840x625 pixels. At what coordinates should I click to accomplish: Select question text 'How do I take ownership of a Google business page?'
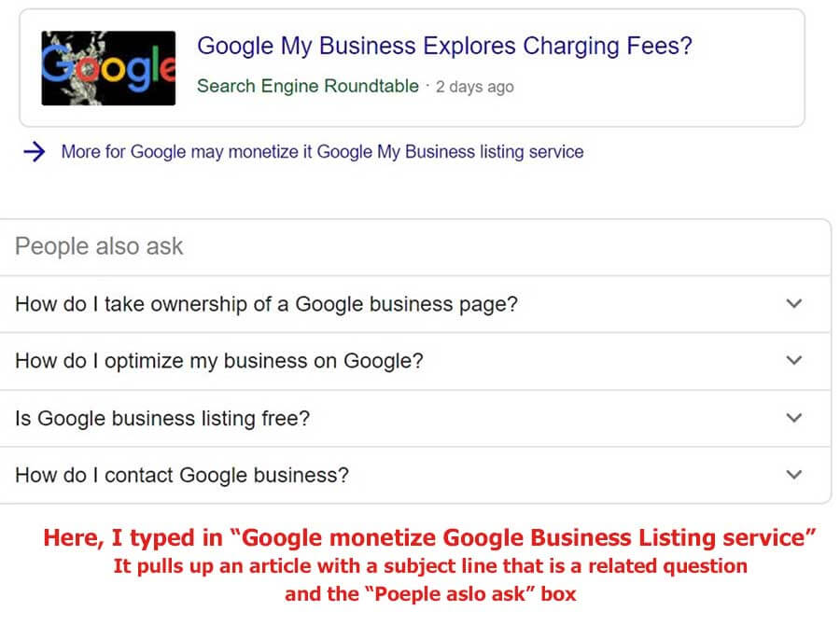pyautogui.click(x=266, y=304)
